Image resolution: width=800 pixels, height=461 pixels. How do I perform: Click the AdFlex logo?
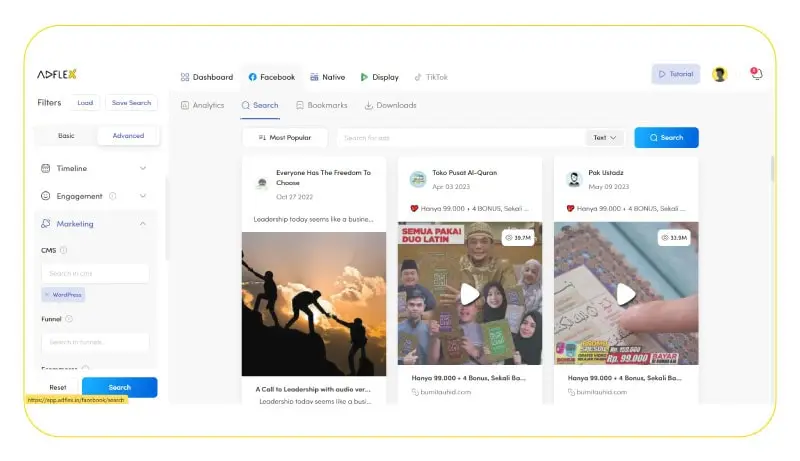coord(57,74)
